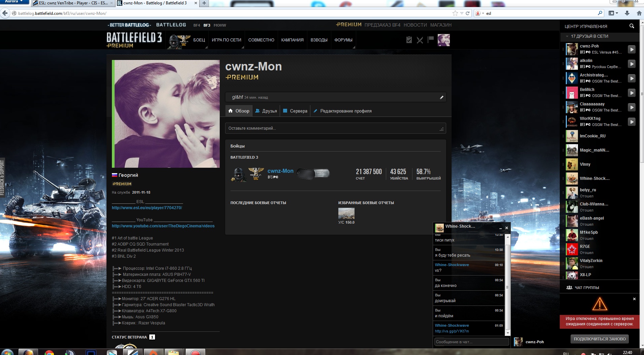This screenshot has width=644, height=355.
Task: Bookmark page with star icon
Action: click(x=455, y=13)
